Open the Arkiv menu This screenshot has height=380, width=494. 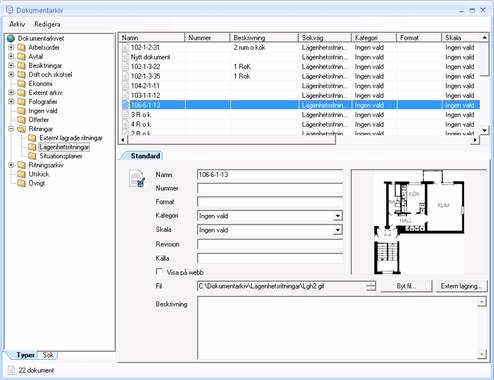point(17,24)
